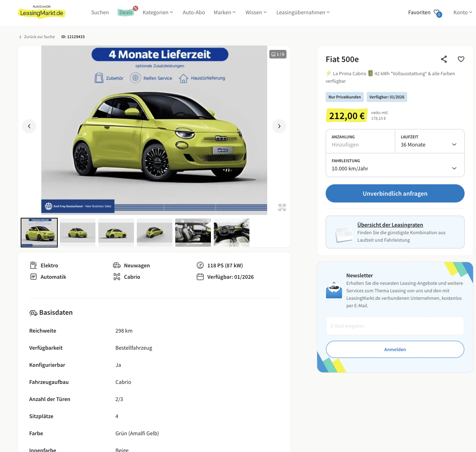The height and width of the screenshot is (452, 476).
Task: Add Fiat 500e to favorites heart
Action: (x=461, y=59)
